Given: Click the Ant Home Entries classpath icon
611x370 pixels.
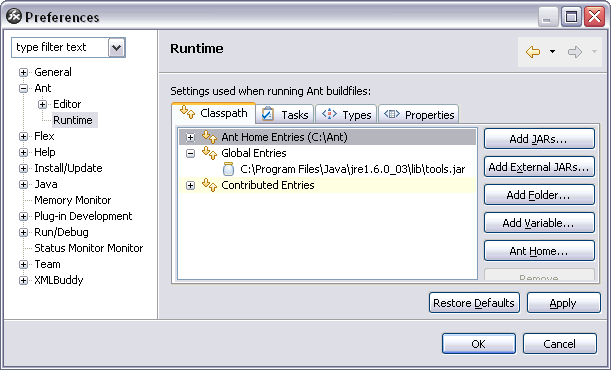Looking at the screenshot, I should point(209,137).
